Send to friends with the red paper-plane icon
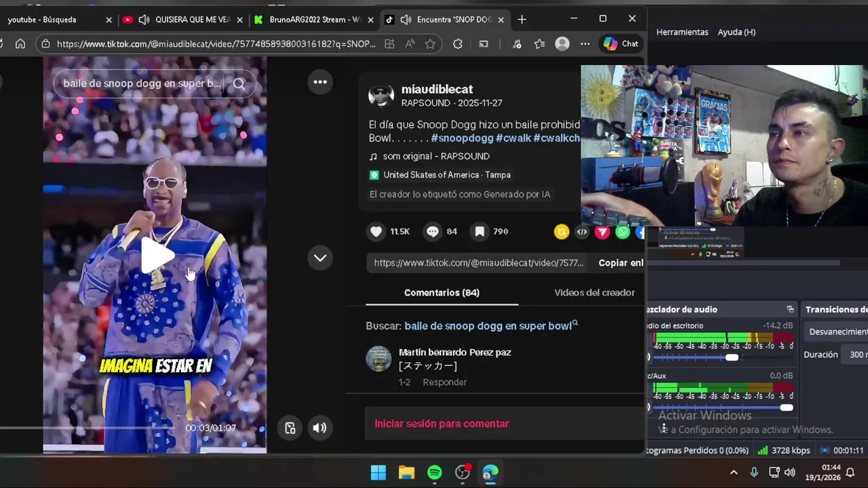This screenshot has width=868, height=488. coord(602,232)
